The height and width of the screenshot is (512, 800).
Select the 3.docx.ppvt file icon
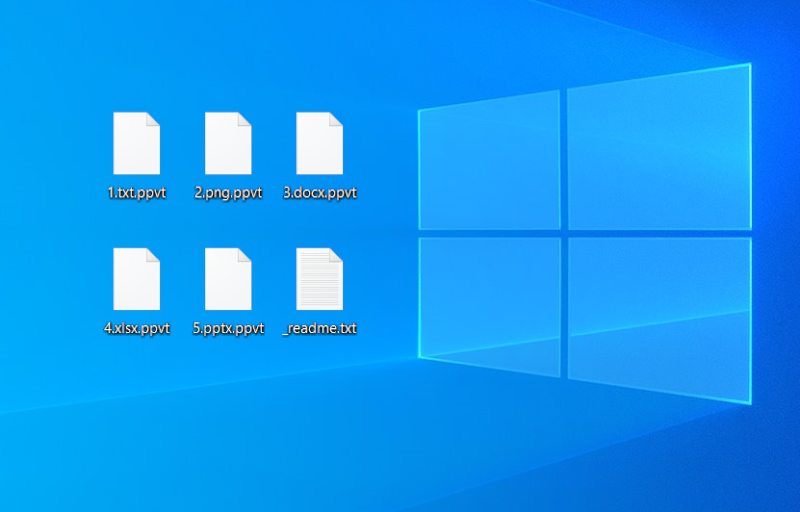click(x=320, y=145)
